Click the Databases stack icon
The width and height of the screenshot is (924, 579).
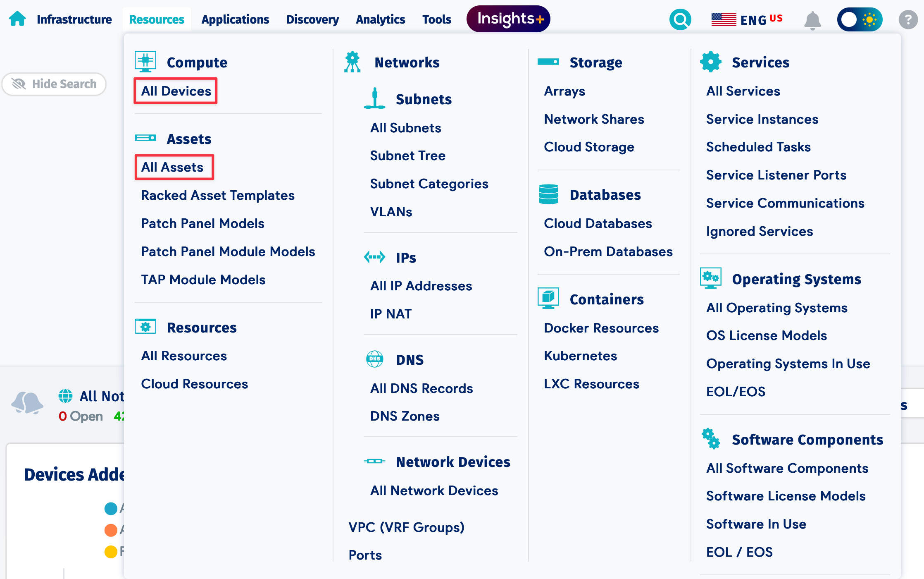[548, 194]
